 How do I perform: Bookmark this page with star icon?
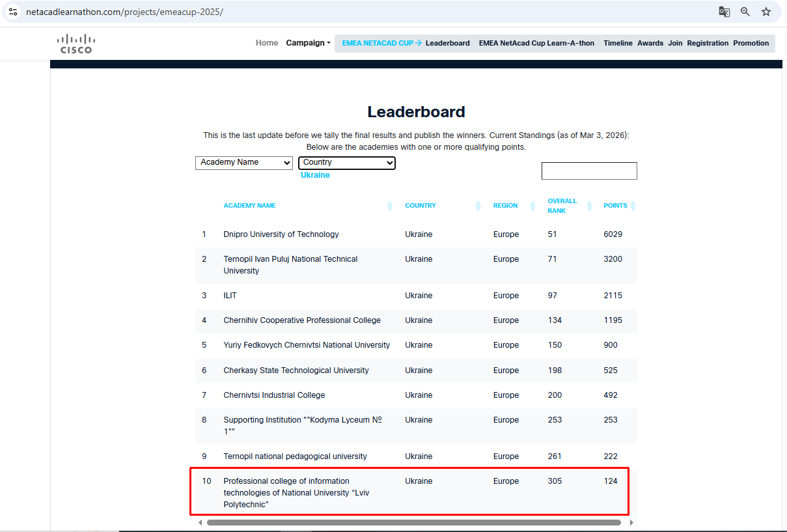[x=766, y=12]
